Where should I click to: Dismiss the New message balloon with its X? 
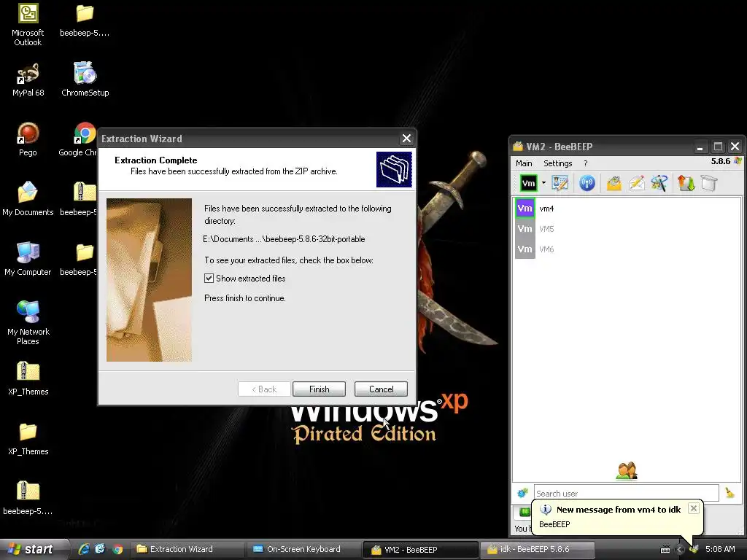point(694,508)
